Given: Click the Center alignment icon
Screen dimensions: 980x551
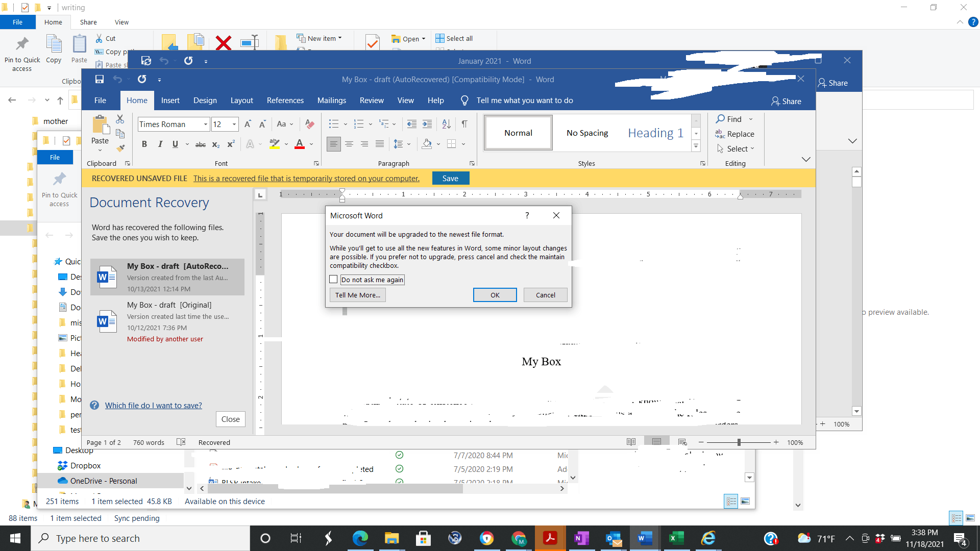Looking at the screenshot, I should click(349, 144).
